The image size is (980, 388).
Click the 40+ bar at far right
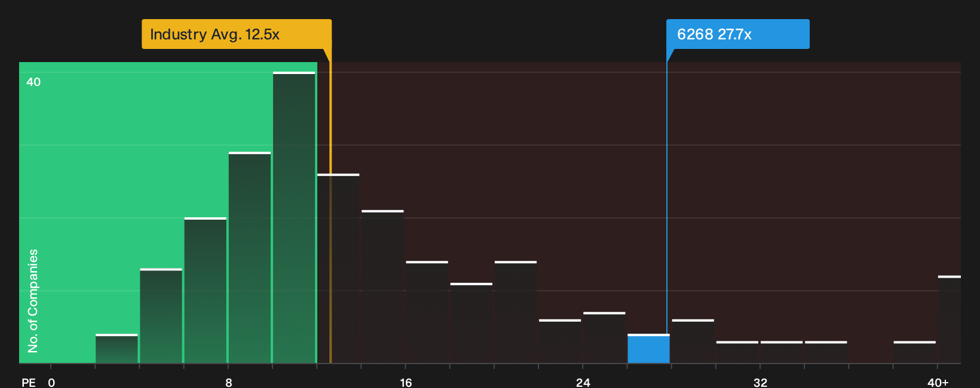pos(950,319)
